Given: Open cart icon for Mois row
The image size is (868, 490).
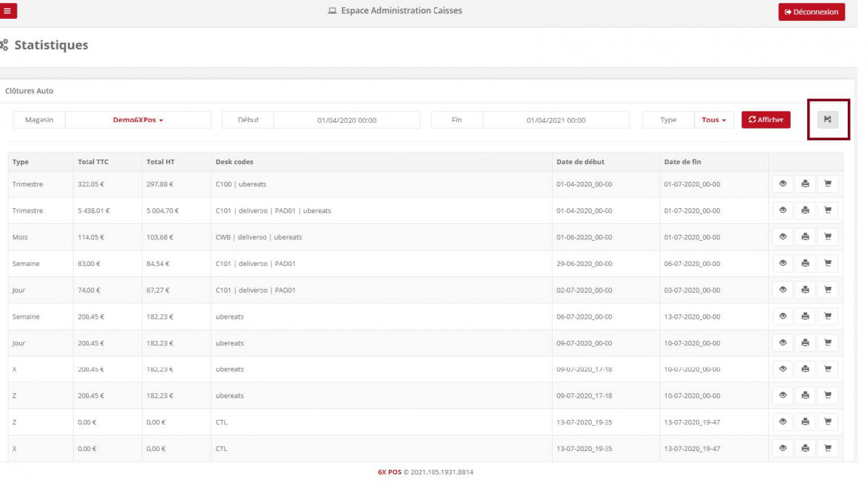Looking at the screenshot, I should pyautogui.click(x=827, y=237).
